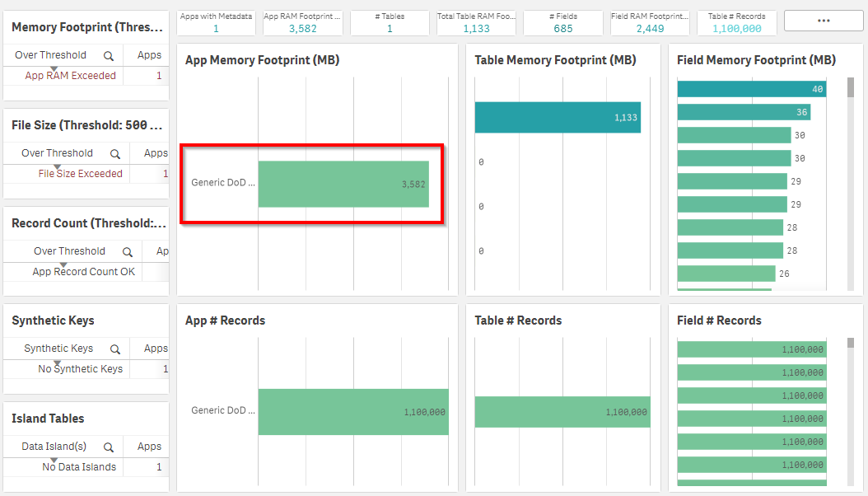The width and height of the screenshot is (868, 496).
Task: Click search icon beside Synthetic Keys column
Action: pyautogui.click(x=115, y=349)
